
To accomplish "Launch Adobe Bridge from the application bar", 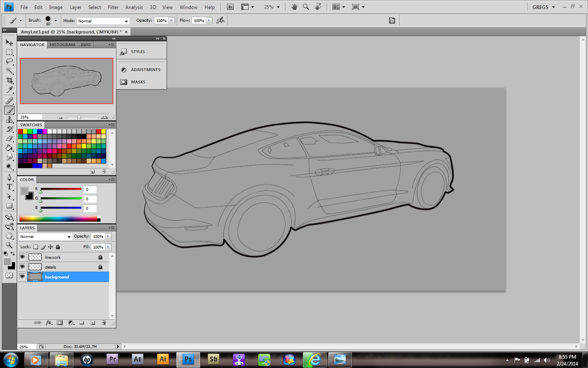I will [230, 7].
